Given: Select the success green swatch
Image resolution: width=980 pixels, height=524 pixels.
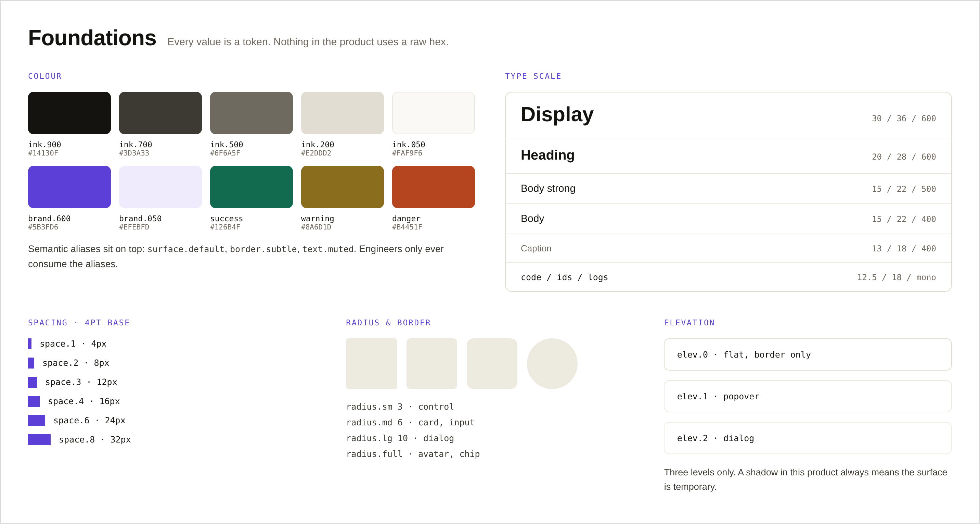Looking at the screenshot, I should [x=251, y=187].
